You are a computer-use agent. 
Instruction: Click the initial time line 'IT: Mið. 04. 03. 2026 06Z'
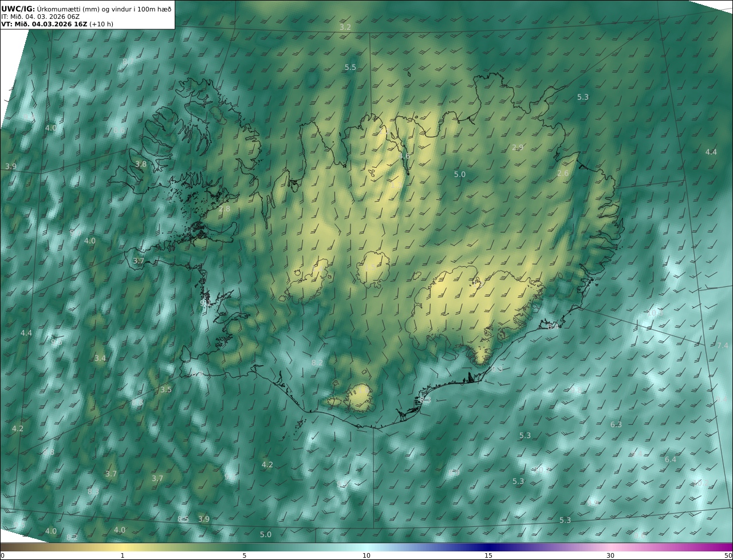pyautogui.click(x=40, y=17)
